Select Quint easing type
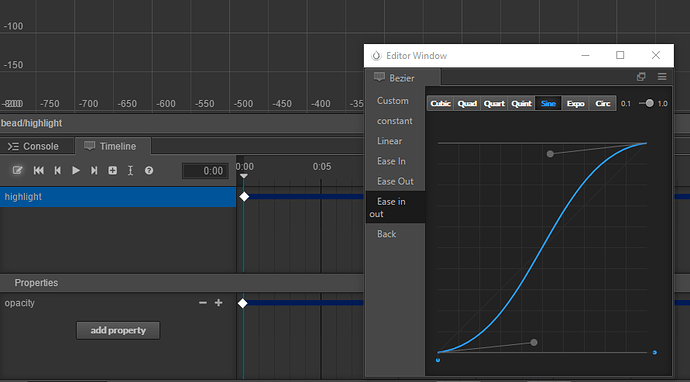 [521, 104]
